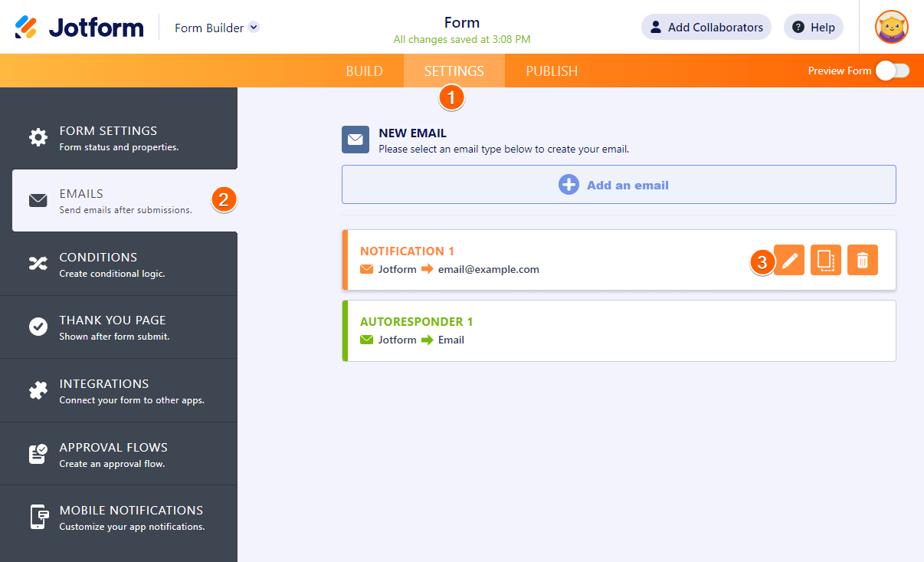Switch to the Publish tab
This screenshot has height=562, width=924.
[x=552, y=71]
